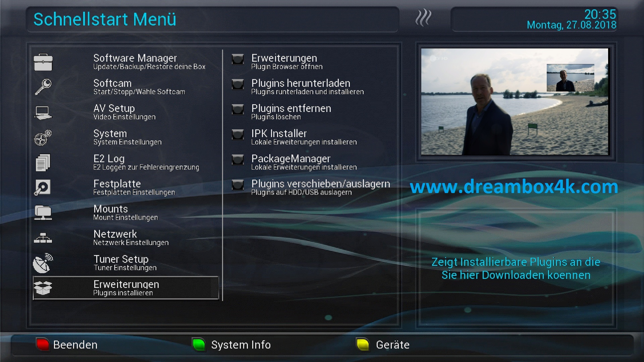This screenshot has height=362, width=644.
Task: Click the Tuner Setup satellite dish icon
Action: tap(43, 263)
